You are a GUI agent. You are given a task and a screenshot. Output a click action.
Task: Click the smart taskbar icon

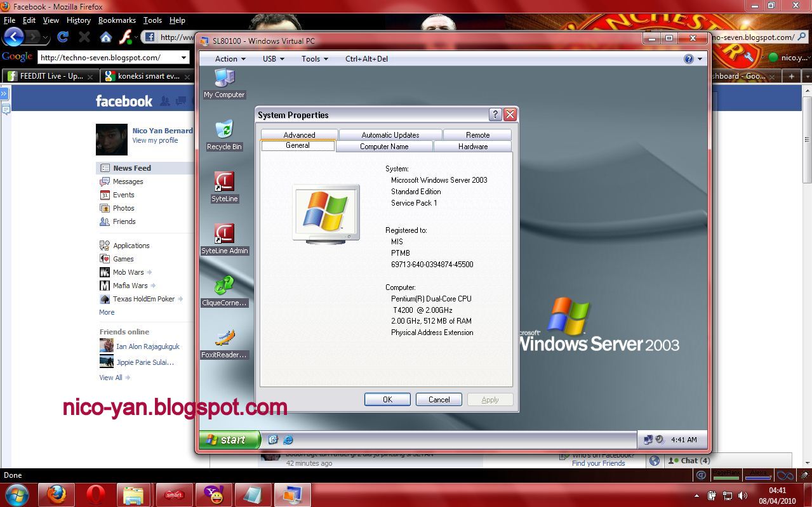pos(174,494)
